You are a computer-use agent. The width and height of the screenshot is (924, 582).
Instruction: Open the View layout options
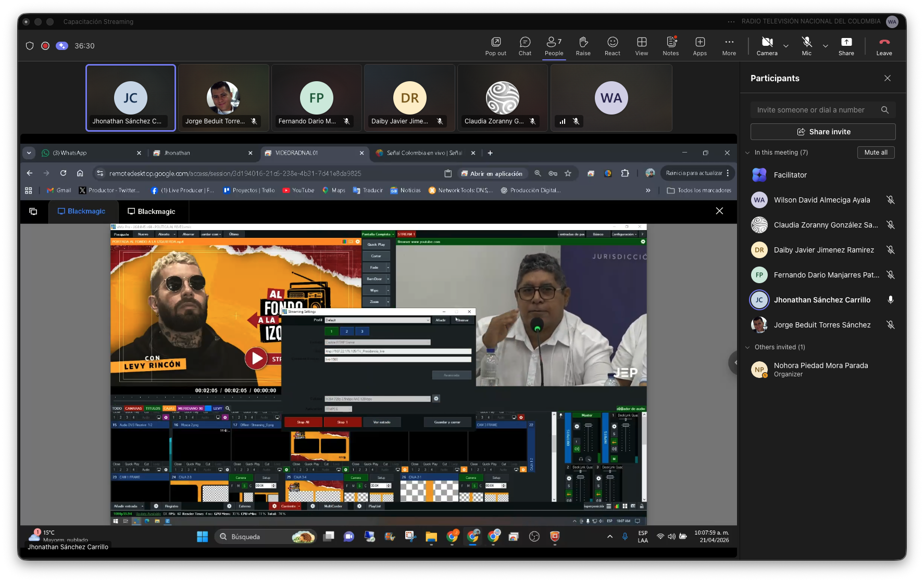point(641,46)
